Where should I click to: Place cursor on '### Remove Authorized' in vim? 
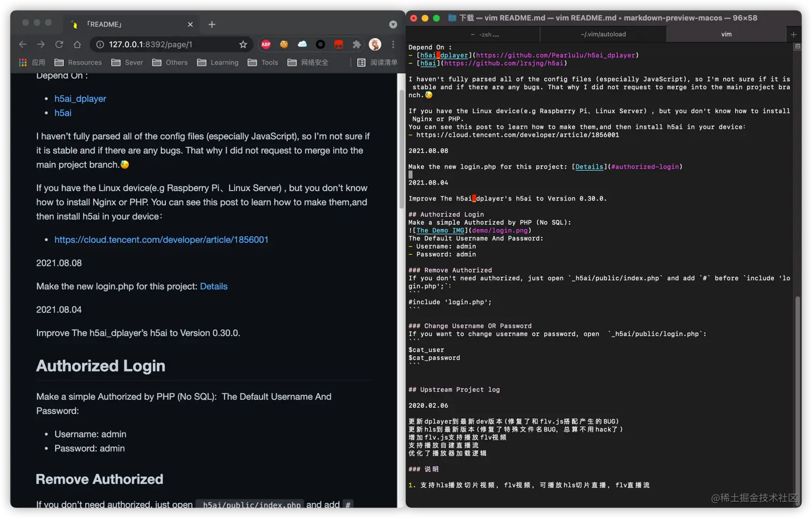[x=450, y=270]
